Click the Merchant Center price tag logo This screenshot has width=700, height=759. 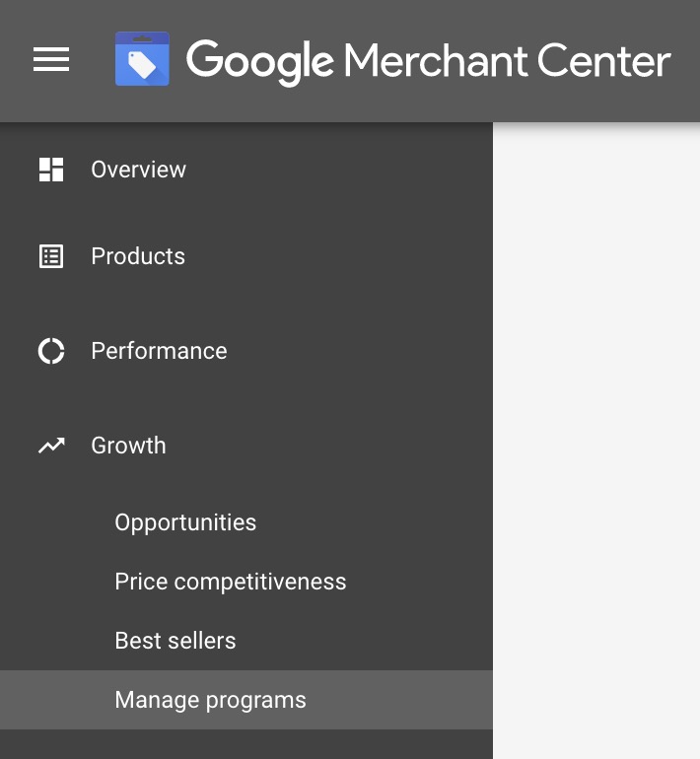[142, 60]
